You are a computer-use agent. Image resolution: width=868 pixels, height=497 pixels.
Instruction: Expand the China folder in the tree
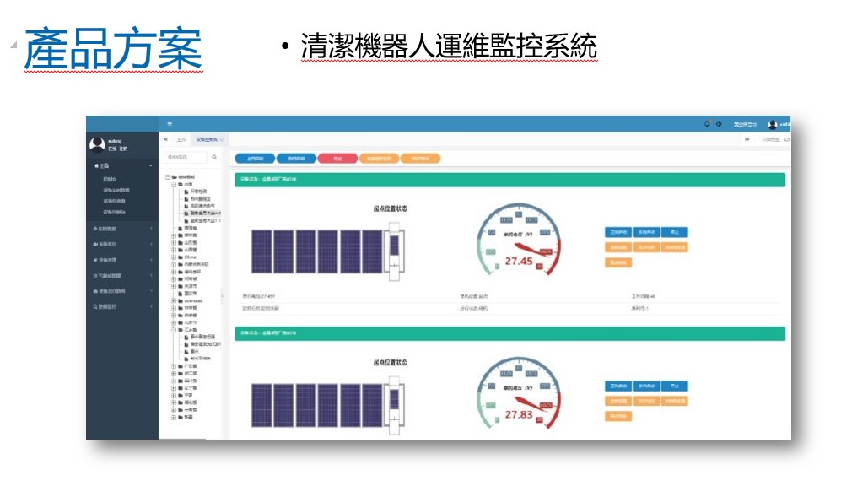tap(174, 257)
